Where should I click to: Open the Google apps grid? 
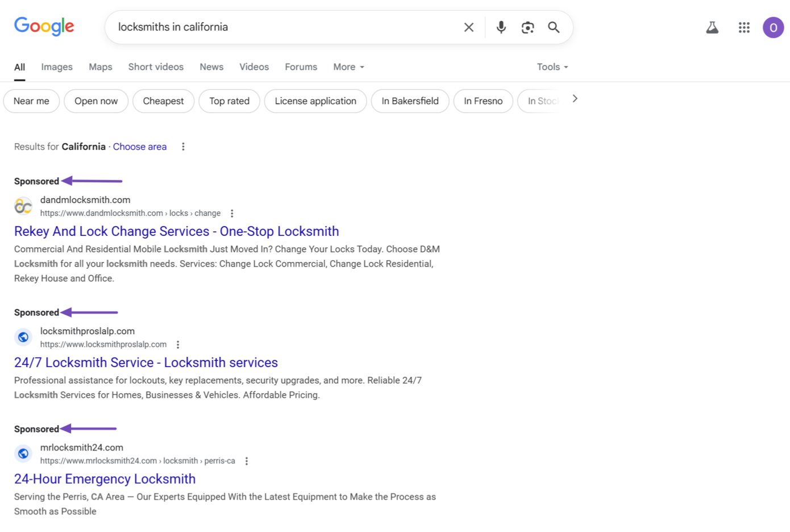click(744, 27)
